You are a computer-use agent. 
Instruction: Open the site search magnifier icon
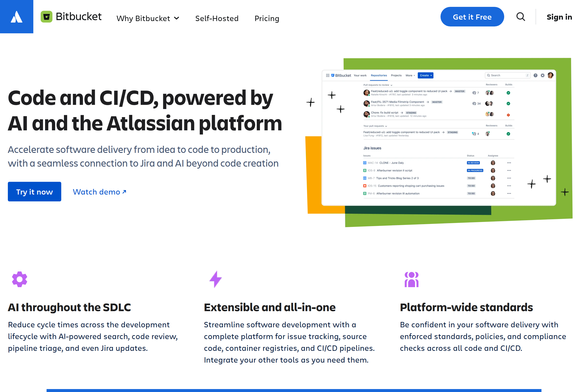[x=521, y=17]
